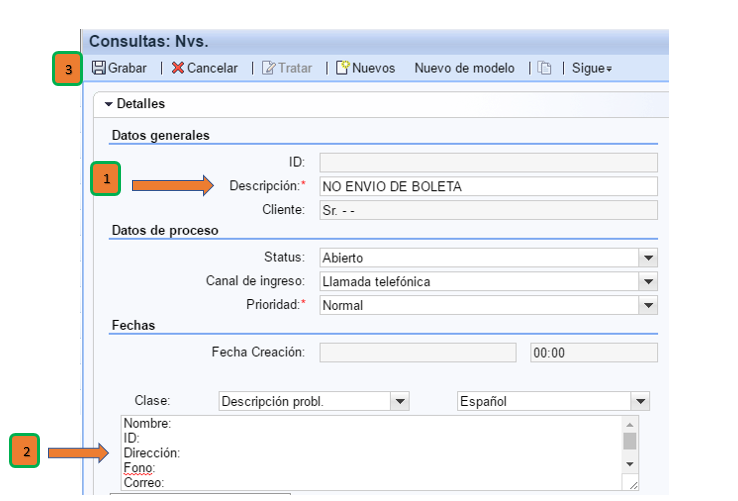Collapse the Detalles section
This screenshot has height=501, width=738.
(109, 104)
